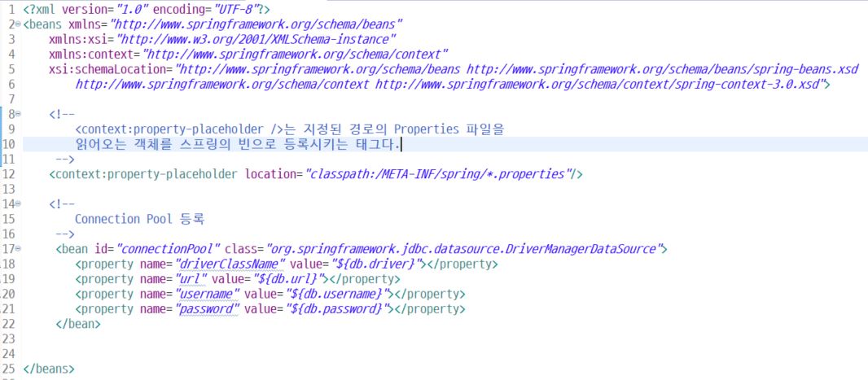Viewport: 868px width, 380px height.
Task: Click the xsi:schemaLocation attribute name
Action: [107, 70]
